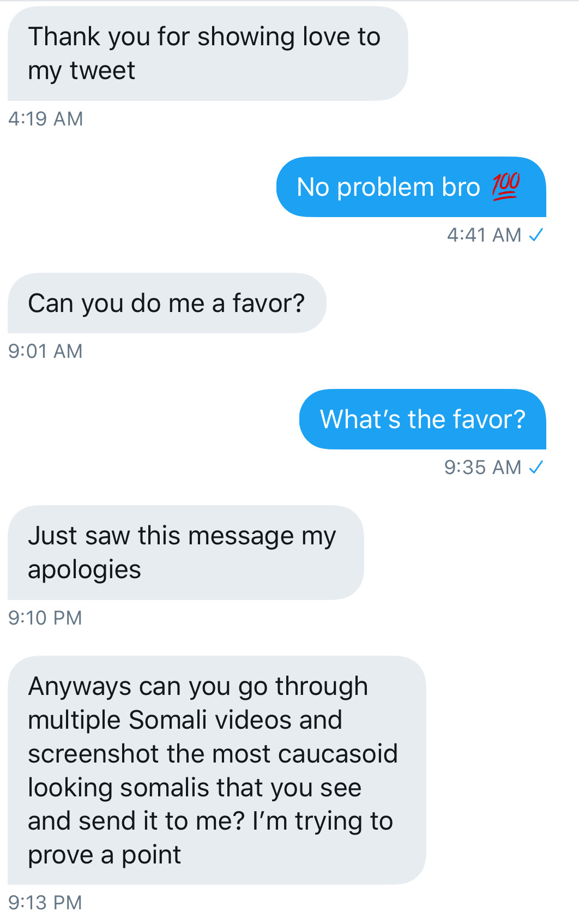Click the word "caucasoid" in the last message
This screenshot has width=579, height=924.
point(338,754)
